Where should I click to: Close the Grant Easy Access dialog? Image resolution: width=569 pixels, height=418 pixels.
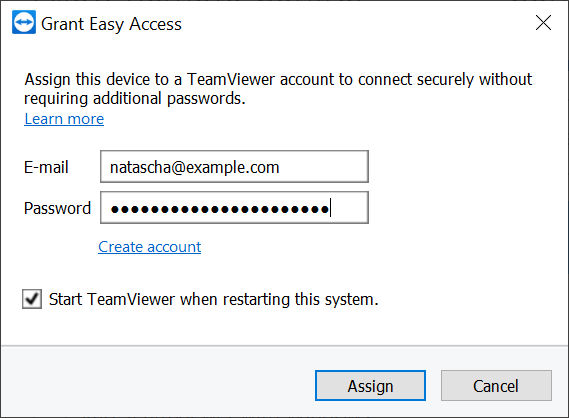point(543,23)
